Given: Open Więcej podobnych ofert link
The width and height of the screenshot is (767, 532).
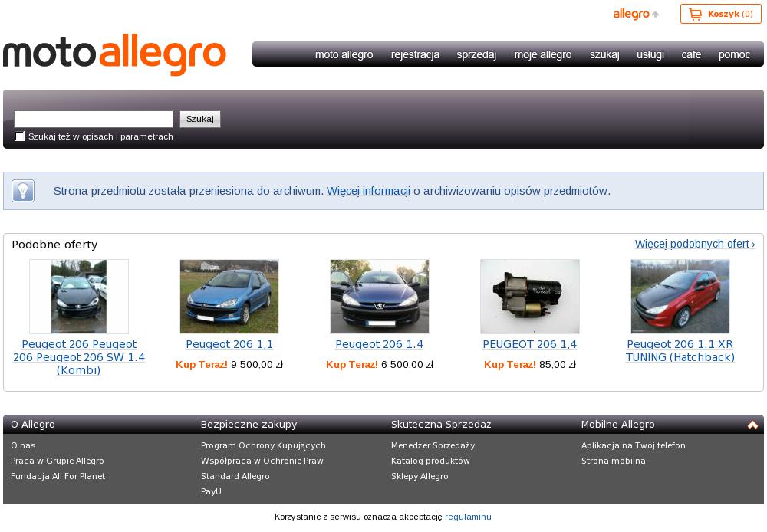Looking at the screenshot, I should (695, 244).
